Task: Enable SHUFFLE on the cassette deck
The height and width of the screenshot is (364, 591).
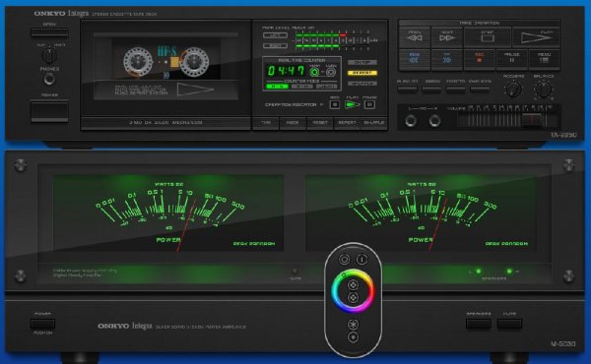Action: [374, 123]
